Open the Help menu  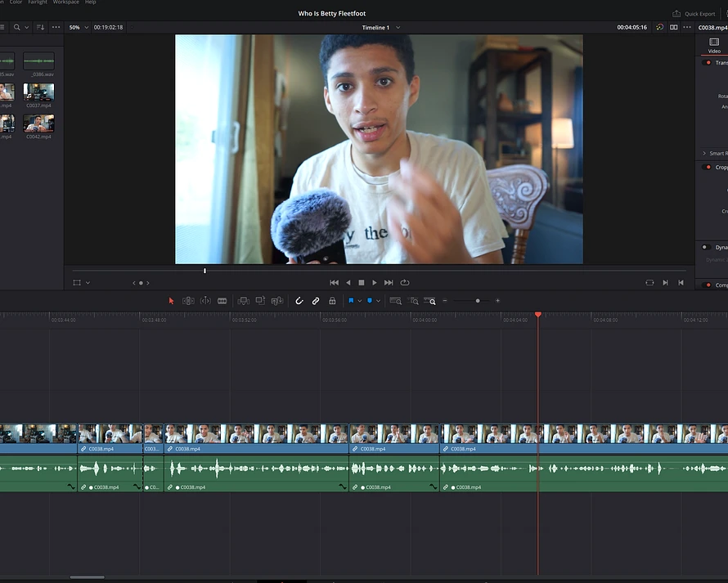click(91, 2)
